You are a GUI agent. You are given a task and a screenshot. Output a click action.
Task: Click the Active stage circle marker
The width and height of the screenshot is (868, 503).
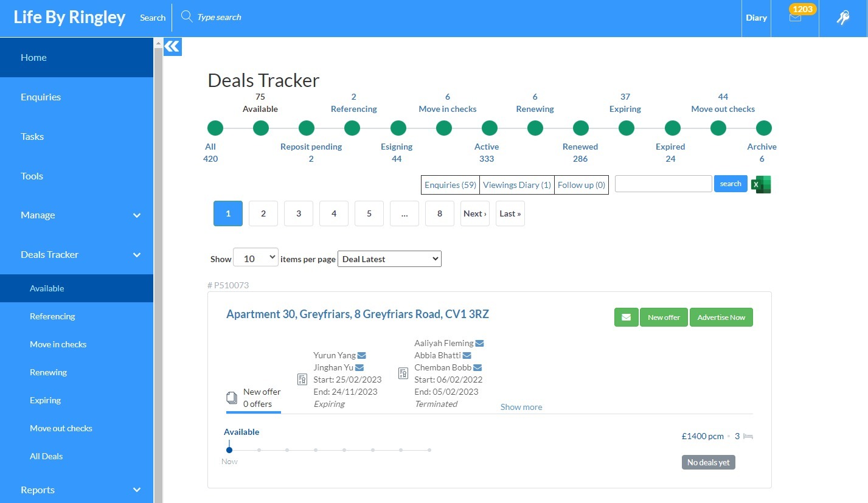(x=490, y=128)
